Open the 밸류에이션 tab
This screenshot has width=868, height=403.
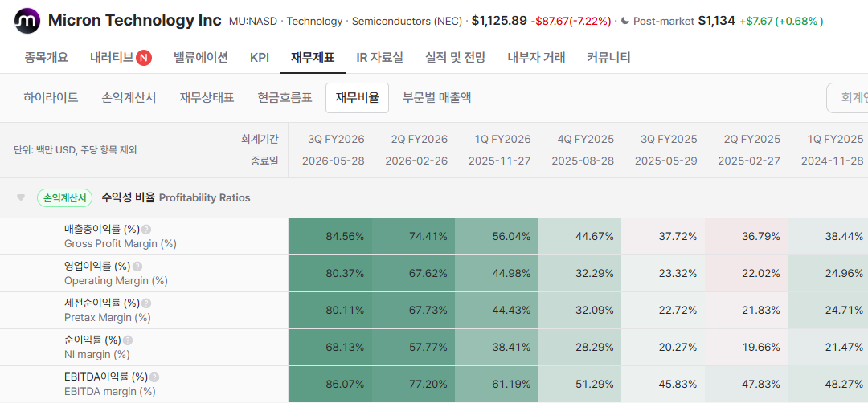coord(201,58)
